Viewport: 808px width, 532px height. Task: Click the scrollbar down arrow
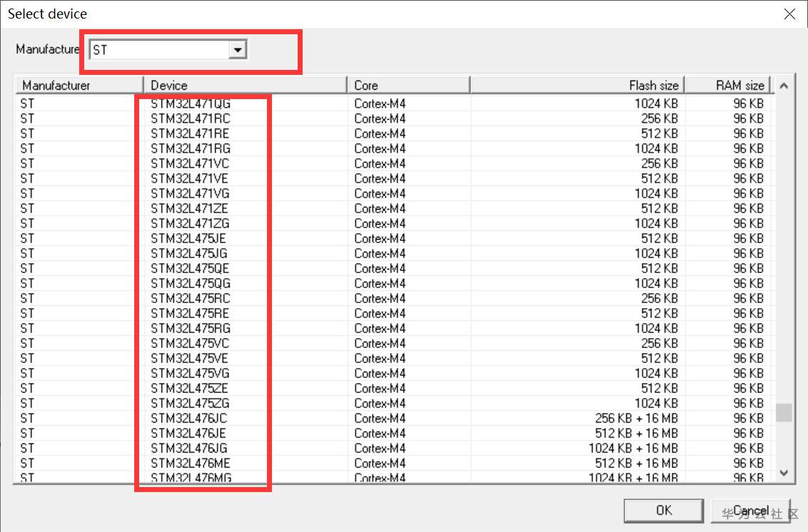click(784, 473)
